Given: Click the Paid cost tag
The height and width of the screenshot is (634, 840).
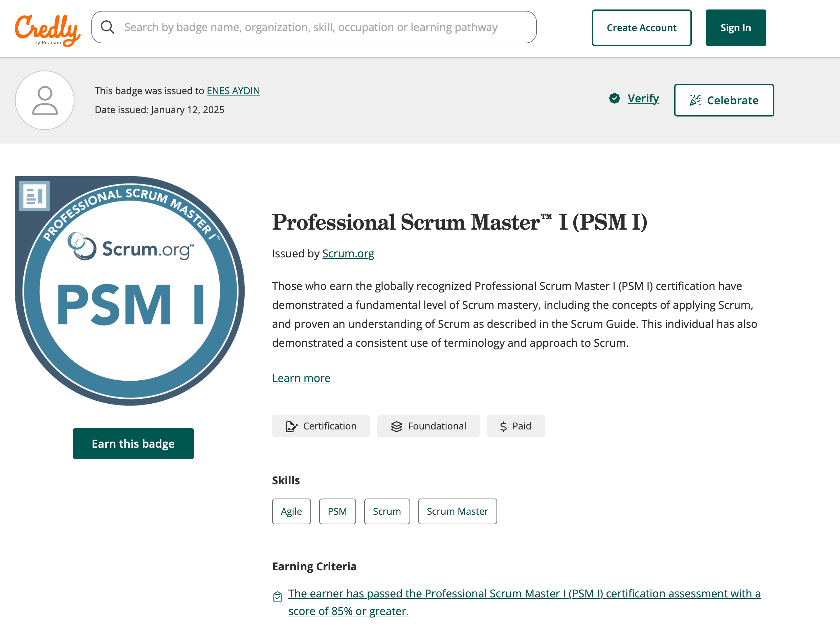Looking at the screenshot, I should pos(516,426).
